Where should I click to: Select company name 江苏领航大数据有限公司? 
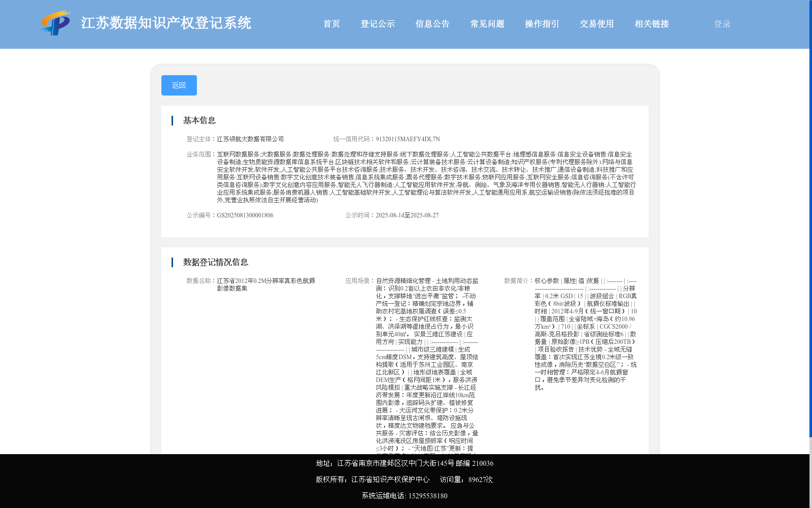251,139
